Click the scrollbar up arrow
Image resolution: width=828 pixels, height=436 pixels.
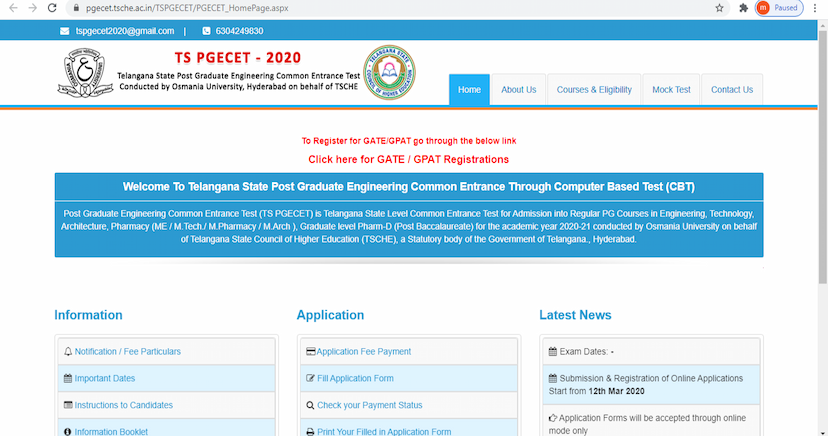823,24
